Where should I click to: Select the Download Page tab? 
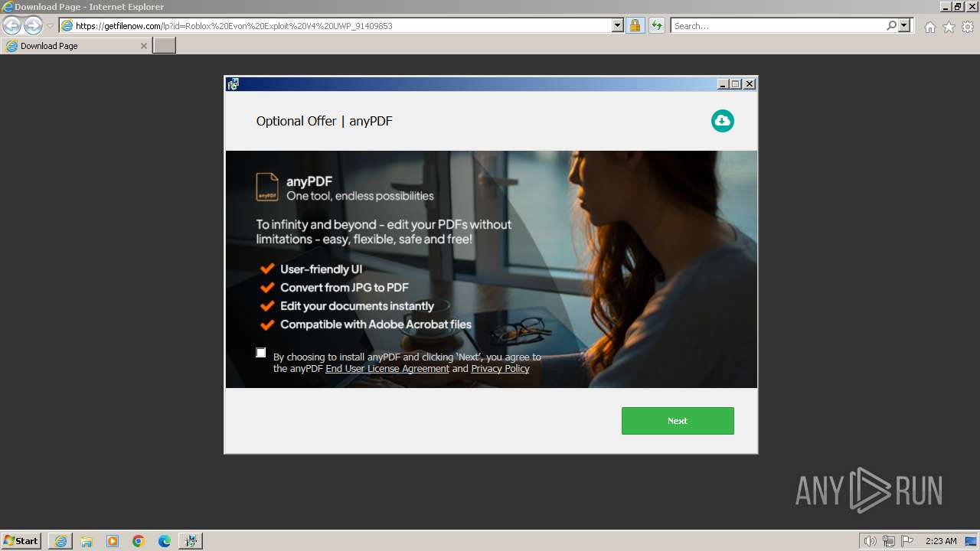coord(75,46)
